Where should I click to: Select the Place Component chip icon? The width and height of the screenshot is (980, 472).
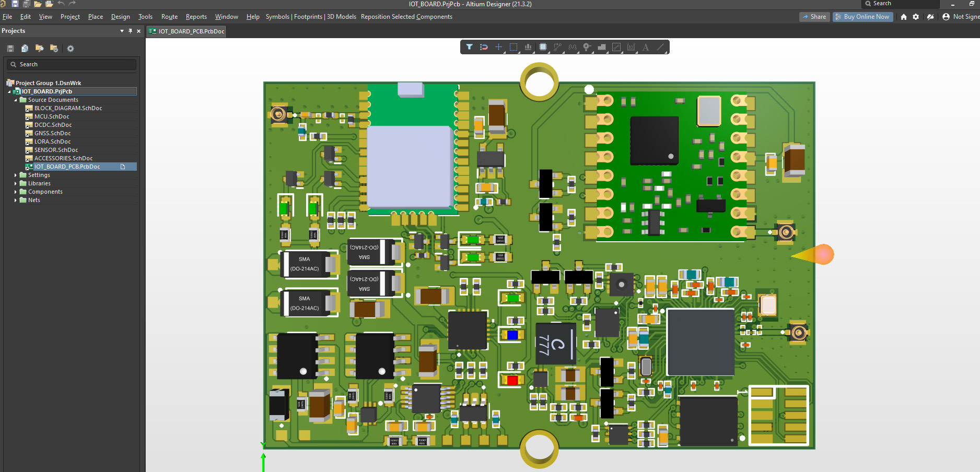click(543, 48)
